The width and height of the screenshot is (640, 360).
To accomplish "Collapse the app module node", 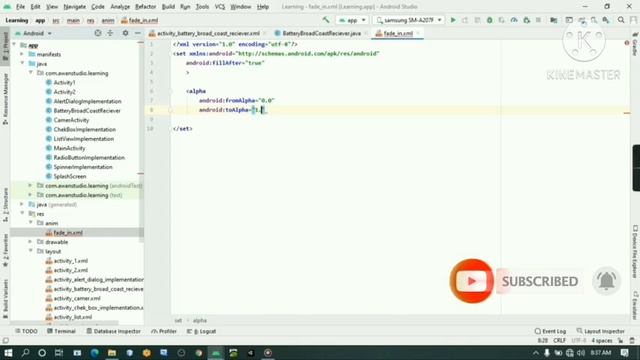I will 14,44.
